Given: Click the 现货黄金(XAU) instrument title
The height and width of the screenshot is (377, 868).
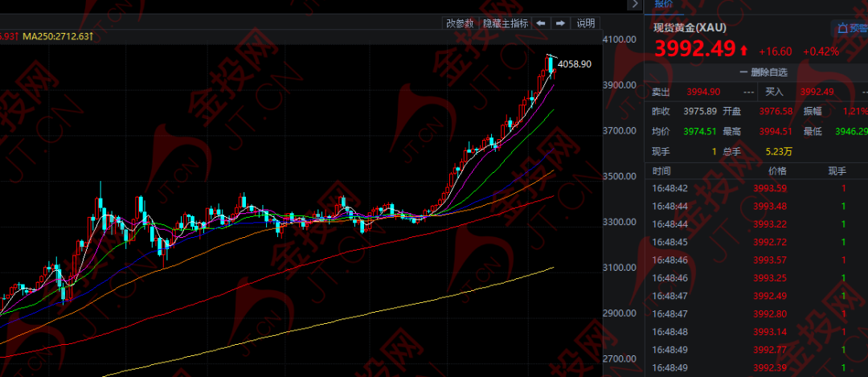Looking at the screenshot, I should pos(690,28).
